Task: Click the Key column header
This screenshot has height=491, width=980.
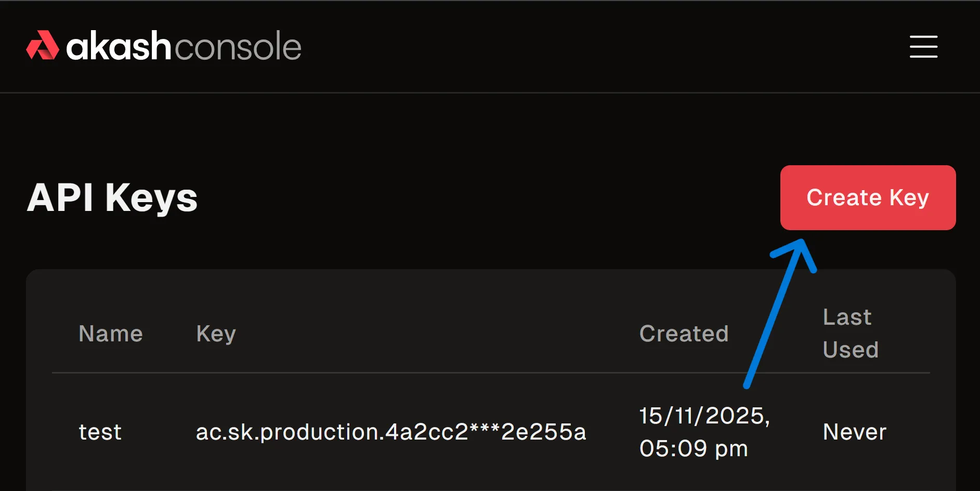Action: click(216, 333)
